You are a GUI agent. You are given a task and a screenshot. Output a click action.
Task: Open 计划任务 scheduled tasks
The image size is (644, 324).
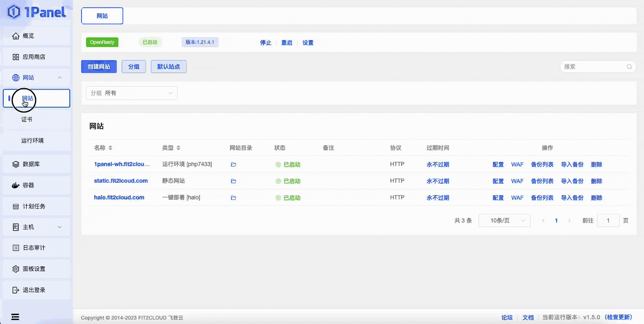[36, 206]
